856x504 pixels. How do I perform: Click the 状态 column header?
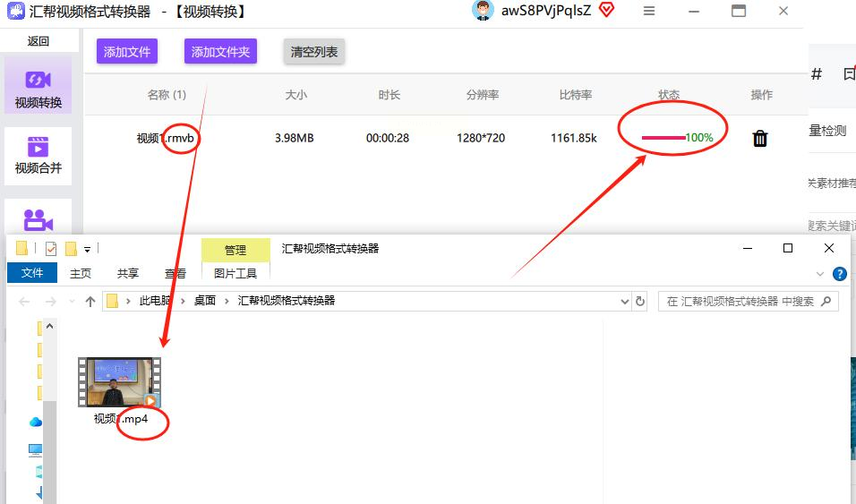click(669, 95)
